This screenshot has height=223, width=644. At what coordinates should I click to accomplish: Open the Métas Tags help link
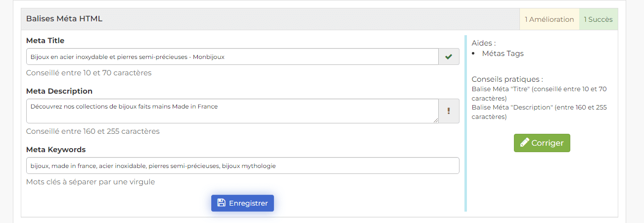(x=503, y=54)
